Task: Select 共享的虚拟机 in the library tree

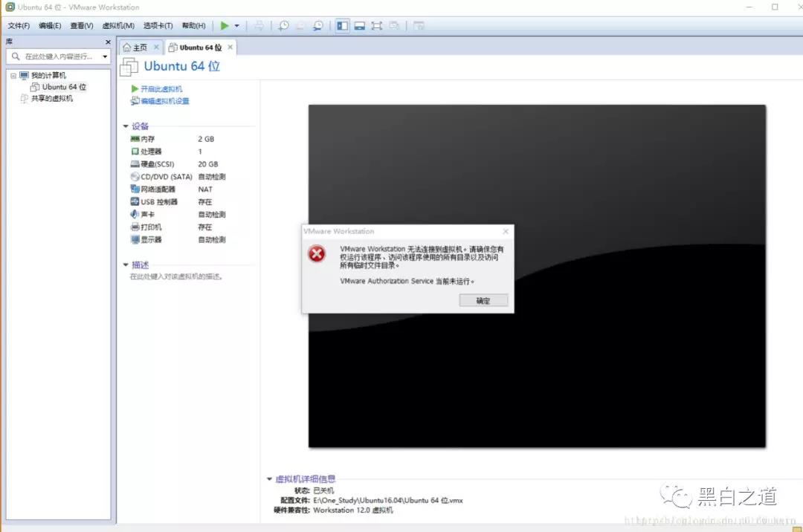Action: click(52, 99)
